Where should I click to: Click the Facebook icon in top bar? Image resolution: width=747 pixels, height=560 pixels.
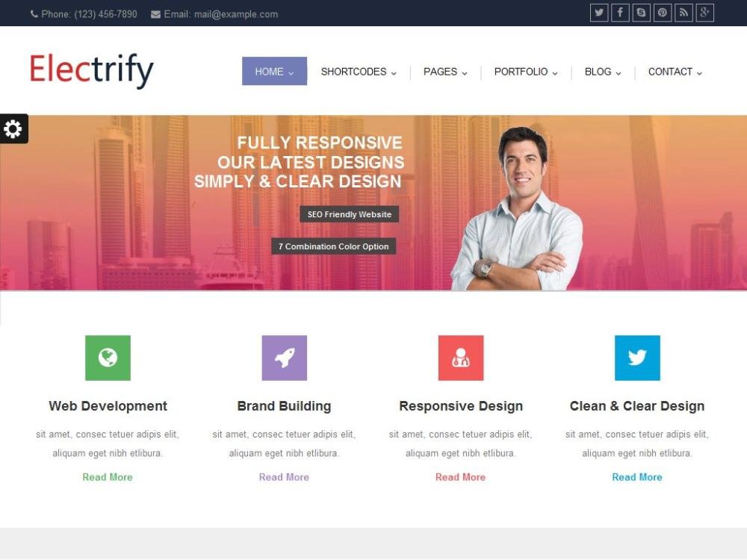(620, 13)
